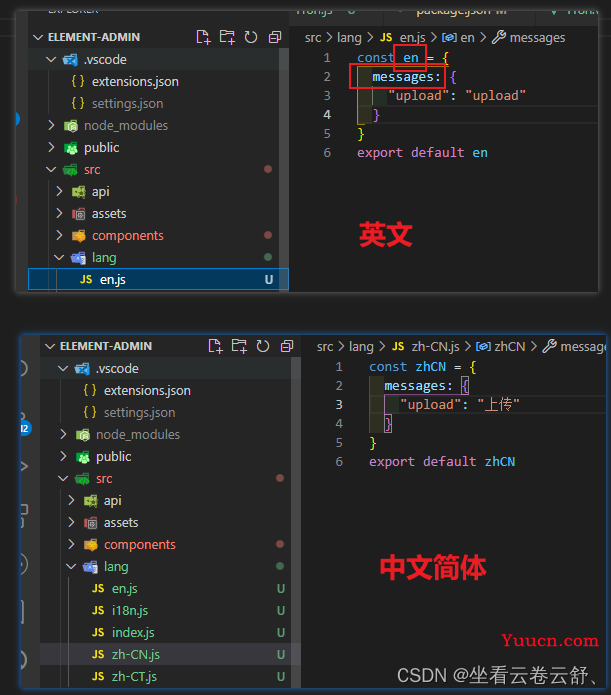Collapse .vscode folder in bottom explorer

(63, 368)
